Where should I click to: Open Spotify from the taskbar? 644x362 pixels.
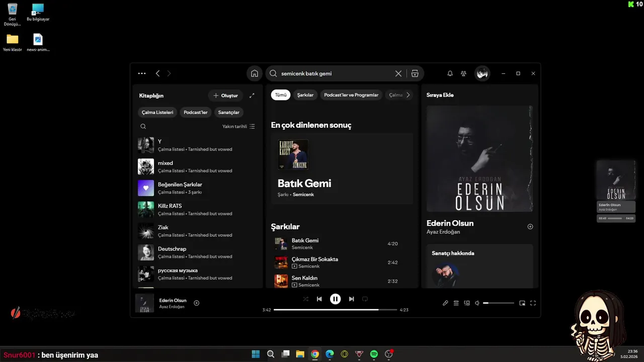pyautogui.click(x=374, y=354)
